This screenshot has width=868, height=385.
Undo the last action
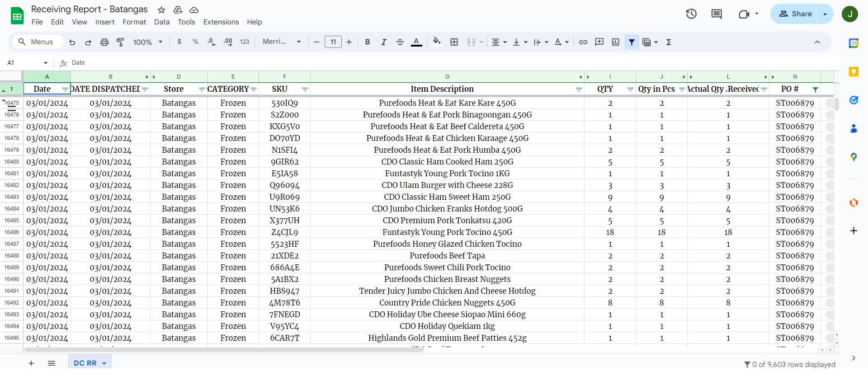72,42
